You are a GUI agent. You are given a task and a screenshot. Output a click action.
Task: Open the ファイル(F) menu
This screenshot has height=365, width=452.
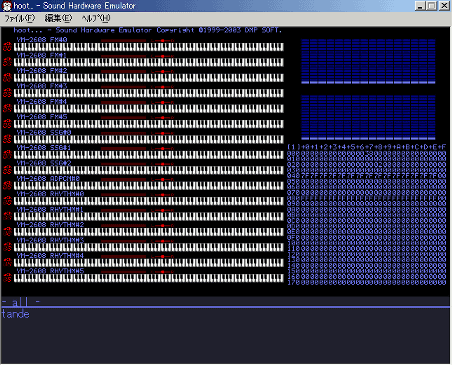coord(19,19)
